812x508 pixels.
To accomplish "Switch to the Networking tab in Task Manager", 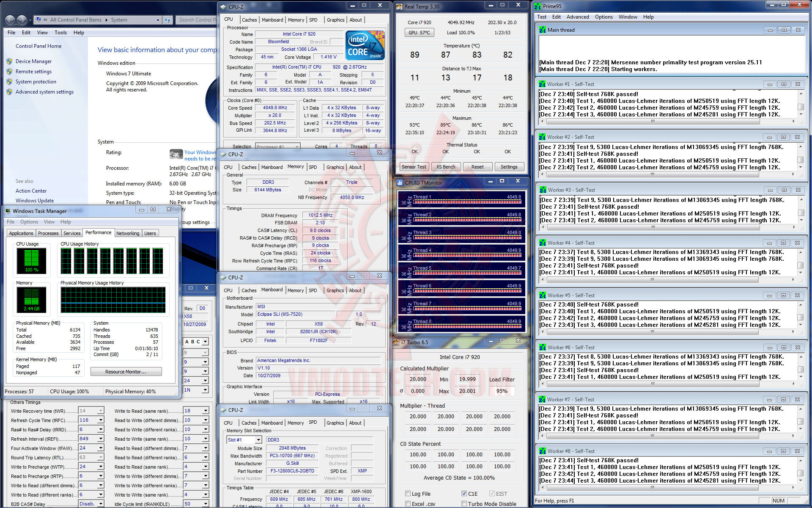I will (127, 233).
